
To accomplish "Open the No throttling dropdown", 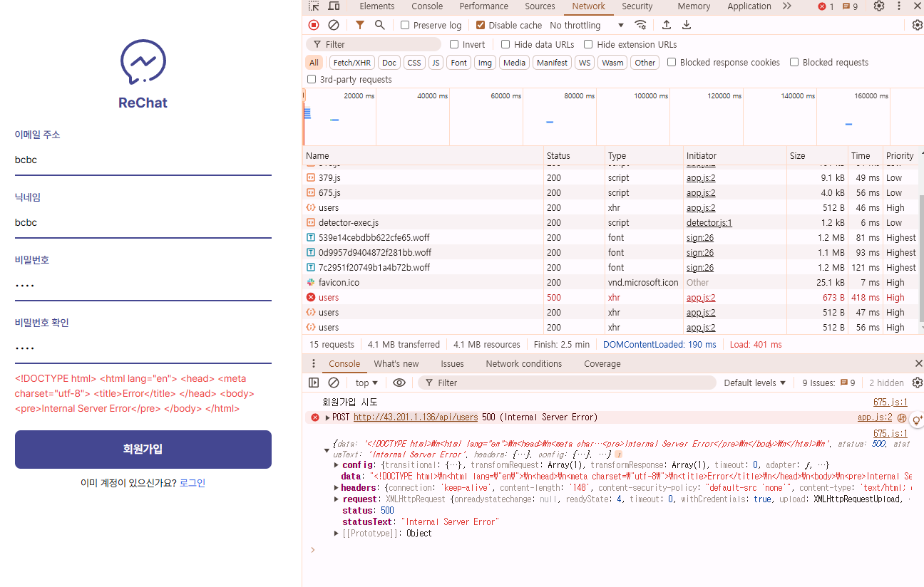I will 587,25.
